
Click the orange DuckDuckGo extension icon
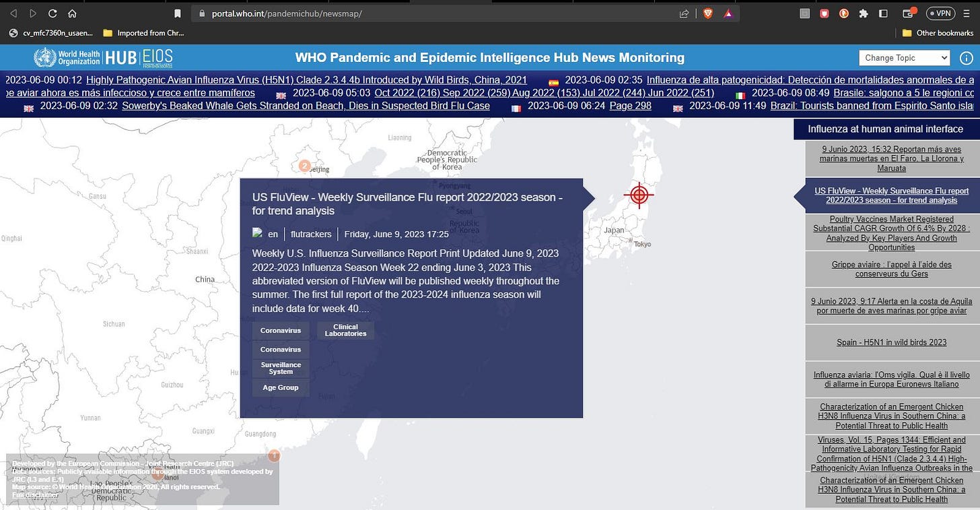point(844,13)
